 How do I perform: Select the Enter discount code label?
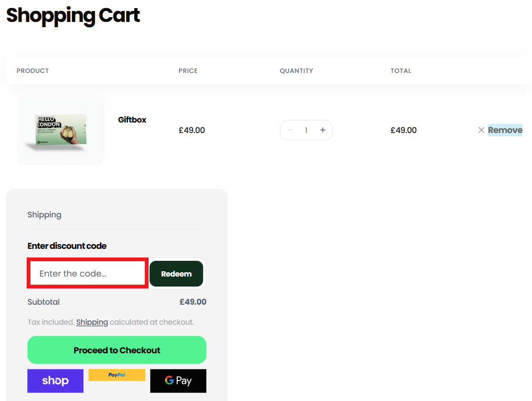67,246
